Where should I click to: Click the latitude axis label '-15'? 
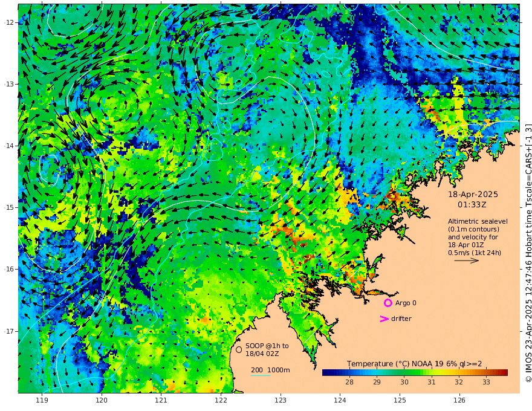pyautogui.click(x=9, y=207)
